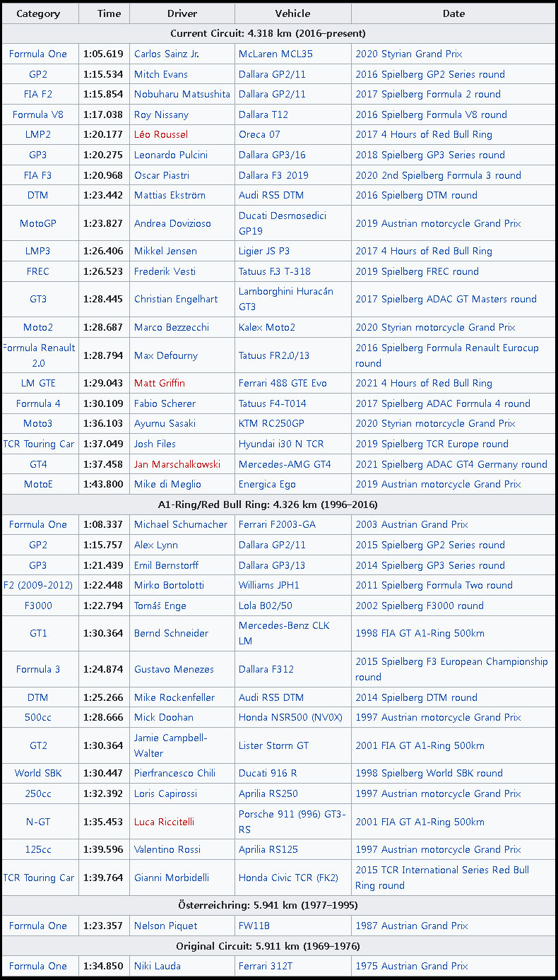Open the Gianni Morbidelli link

pyautogui.click(x=172, y=878)
